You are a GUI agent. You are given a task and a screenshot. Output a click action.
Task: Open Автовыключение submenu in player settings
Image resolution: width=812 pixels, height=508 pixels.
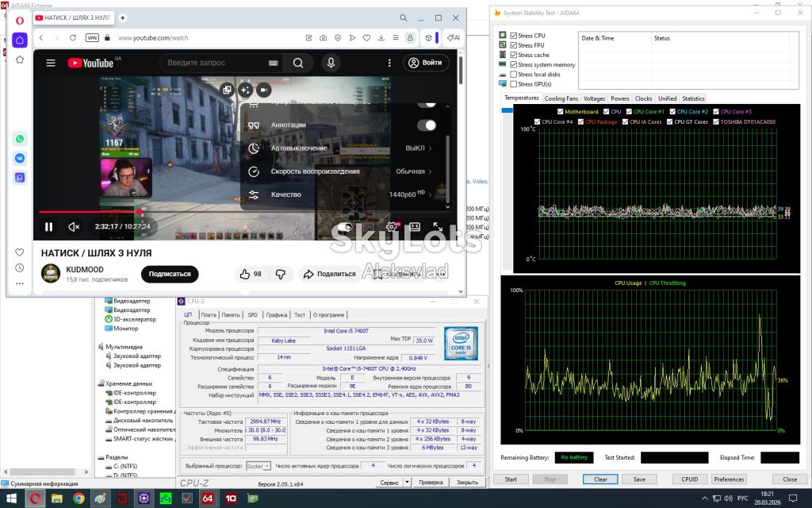coord(343,148)
